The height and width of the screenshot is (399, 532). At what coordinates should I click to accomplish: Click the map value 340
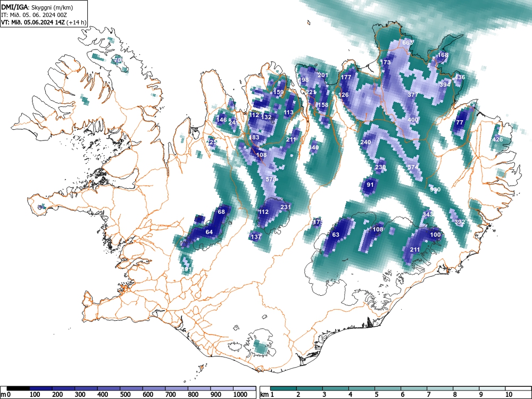(x=314, y=147)
